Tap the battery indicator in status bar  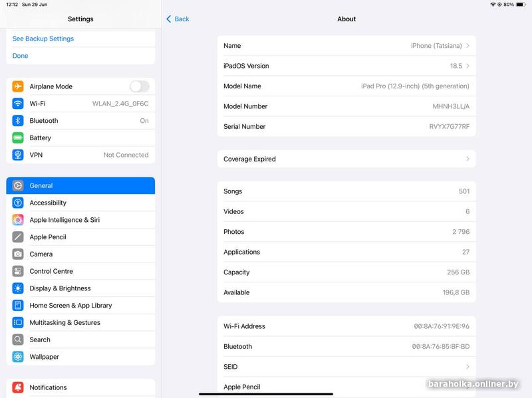click(521, 5)
